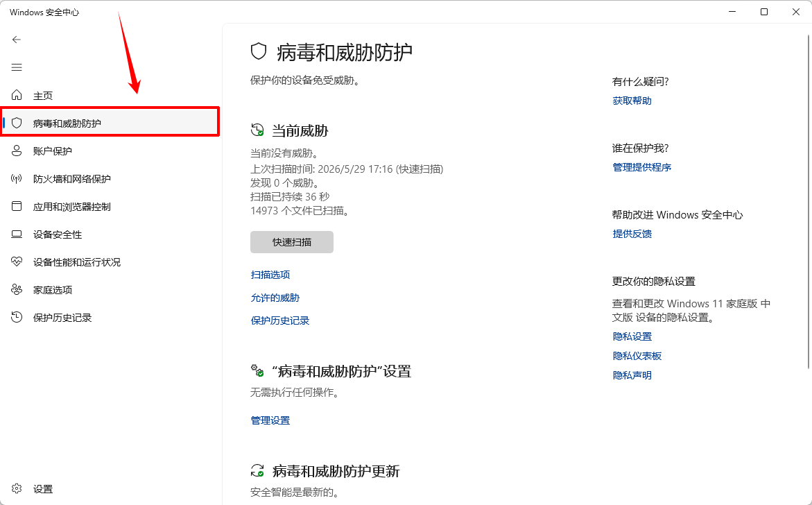Click the 谁在保护我? heading

coord(640,148)
